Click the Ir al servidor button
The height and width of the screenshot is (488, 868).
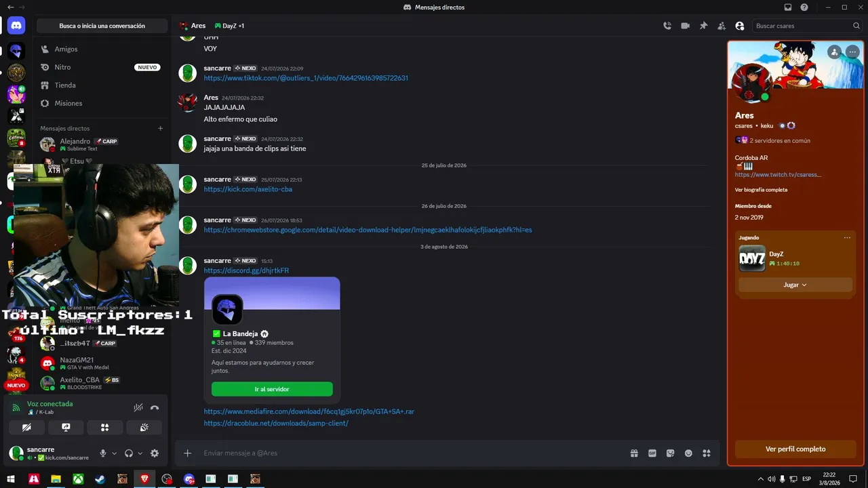272,389
